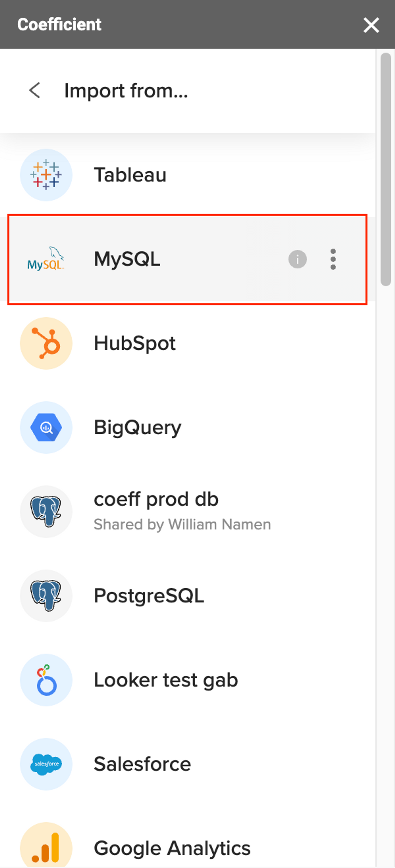
Task: Select Google Analytics data source
Action: pos(172,848)
